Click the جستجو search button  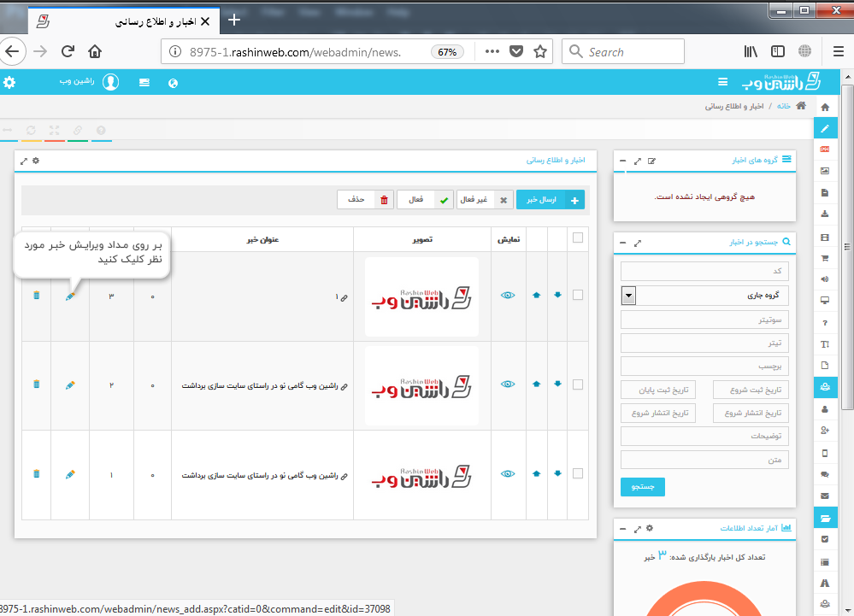[x=643, y=486]
